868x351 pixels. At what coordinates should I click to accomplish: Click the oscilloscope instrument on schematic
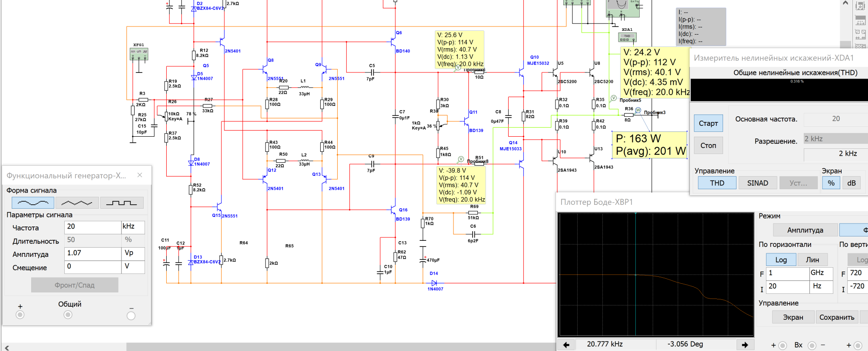(623, 8)
